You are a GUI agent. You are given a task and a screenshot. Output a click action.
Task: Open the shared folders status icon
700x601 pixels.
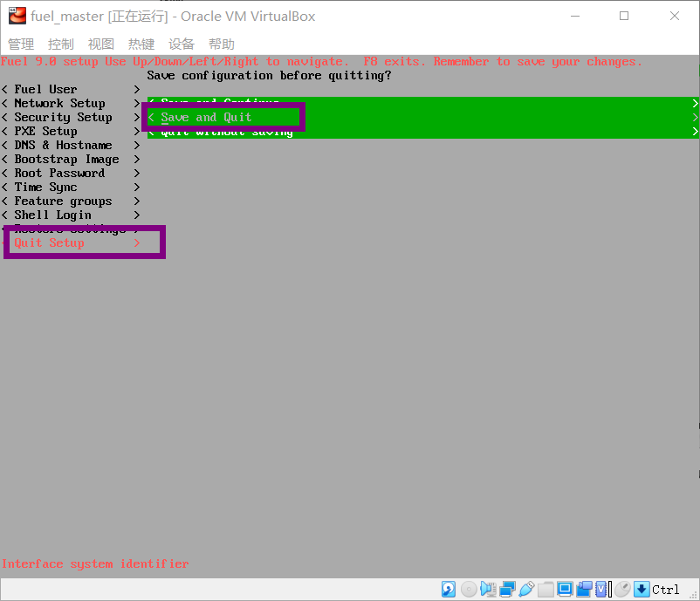coord(546,589)
